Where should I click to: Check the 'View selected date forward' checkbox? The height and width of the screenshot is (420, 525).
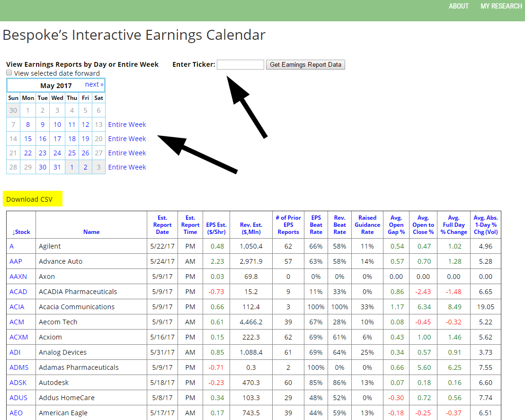(x=9, y=73)
